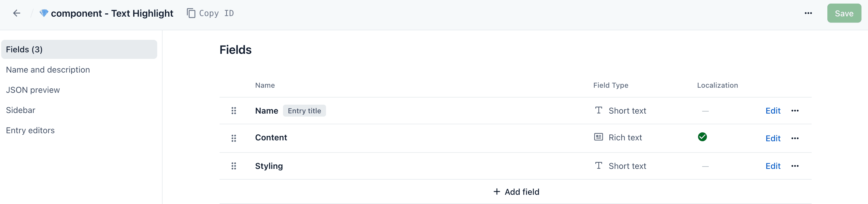The image size is (868, 204).
Task: Open more options for Styling field
Action: tap(795, 166)
